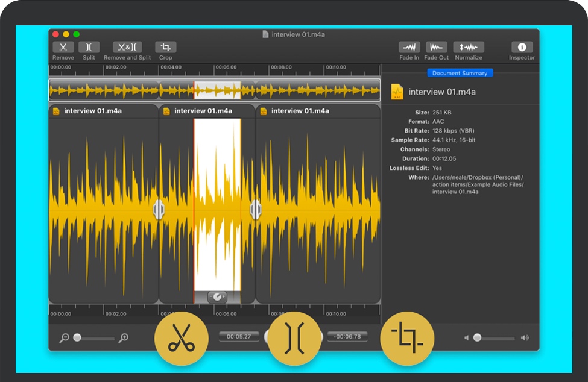The height and width of the screenshot is (382, 588).
Task: Apply Fade In to the selection
Action: 409,48
